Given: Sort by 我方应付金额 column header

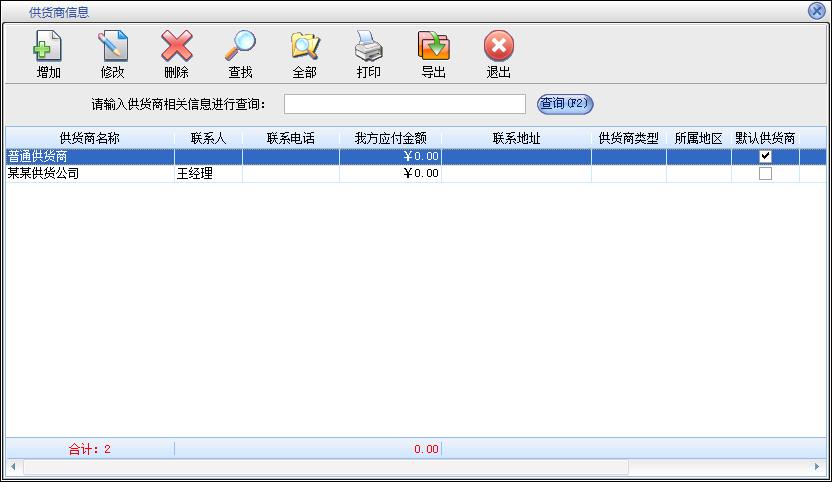Looking at the screenshot, I should (390, 138).
